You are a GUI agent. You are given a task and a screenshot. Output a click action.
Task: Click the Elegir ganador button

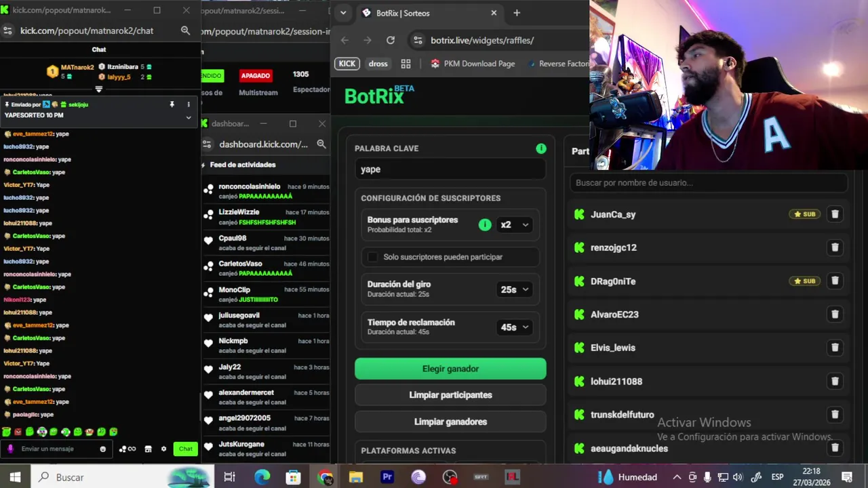point(450,369)
